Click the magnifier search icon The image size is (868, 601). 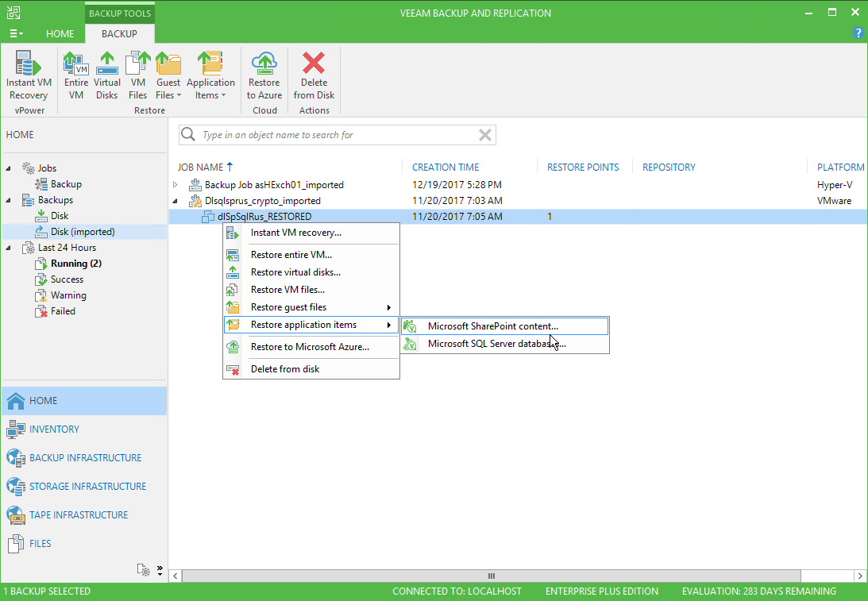188,134
